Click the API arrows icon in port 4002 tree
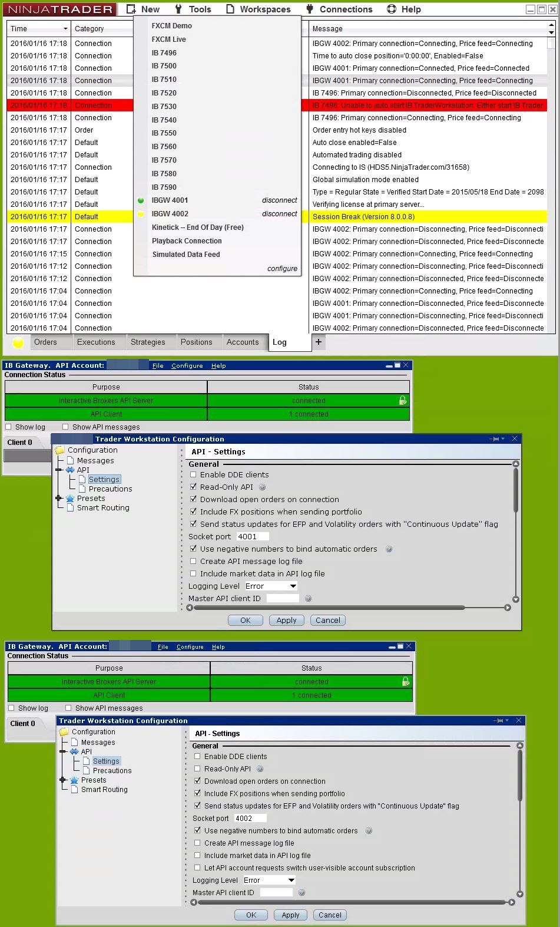This screenshot has width=560, height=927. click(74, 752)
